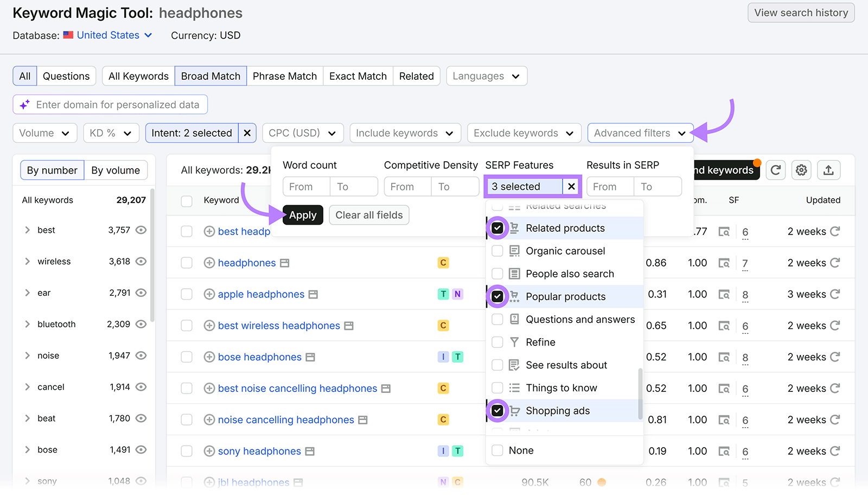Image resolution: width=868 pixels, height=495 pixels.
Task: Open the CPC (USD) dropdown
Action: (303, 133)
